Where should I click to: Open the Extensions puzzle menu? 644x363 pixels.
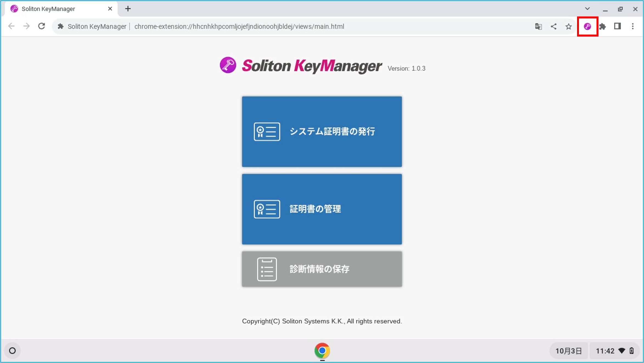tap(602, 26)
